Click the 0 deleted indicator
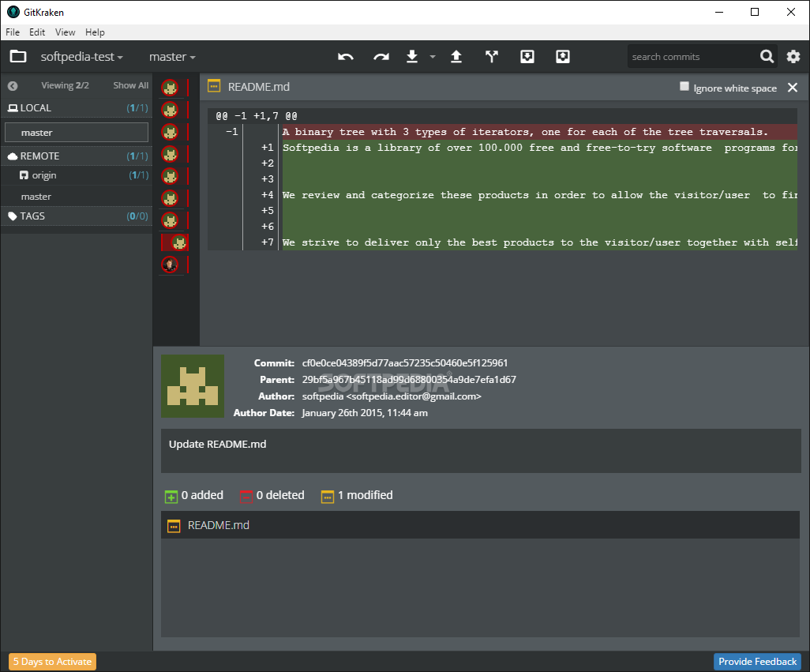 tap(272, 495)
